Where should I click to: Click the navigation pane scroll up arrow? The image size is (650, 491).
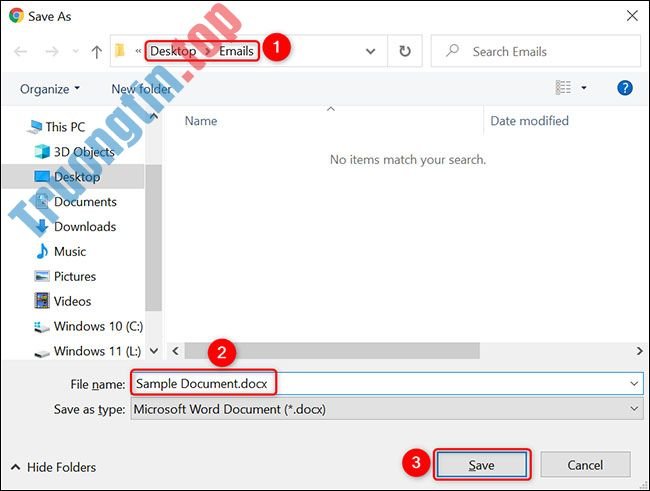coord(153,116)
